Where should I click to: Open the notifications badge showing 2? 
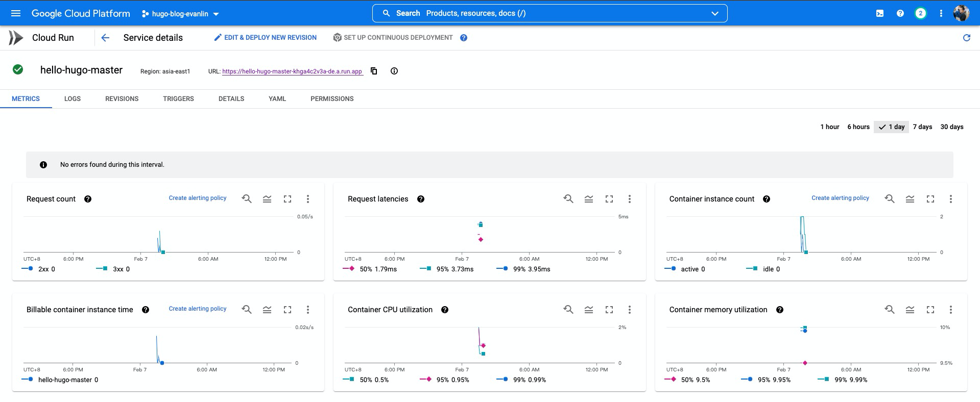point(920,13)
